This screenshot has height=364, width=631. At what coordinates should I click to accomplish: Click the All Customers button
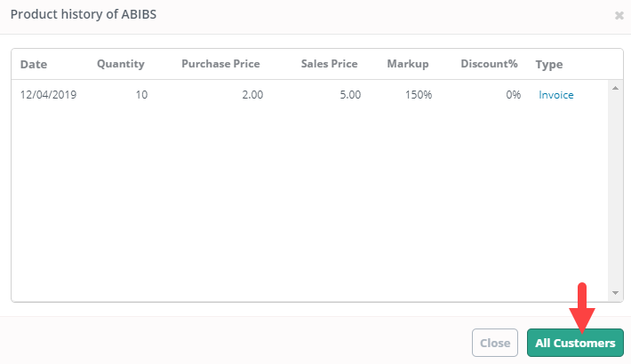(x=575, y=343)
